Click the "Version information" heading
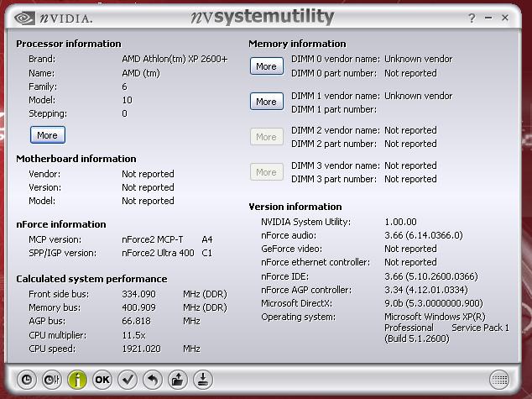This screenshot has height=399, width=532. pos(295,207)
